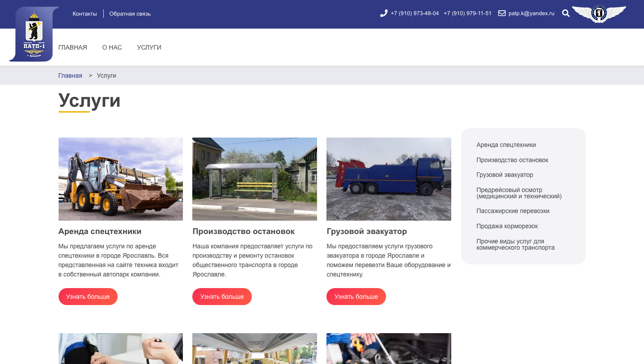This screenshot has height=364, width=644.
Task: Click Узнать больше under Грузовой эвакуатор
Action: coord(356,297)
